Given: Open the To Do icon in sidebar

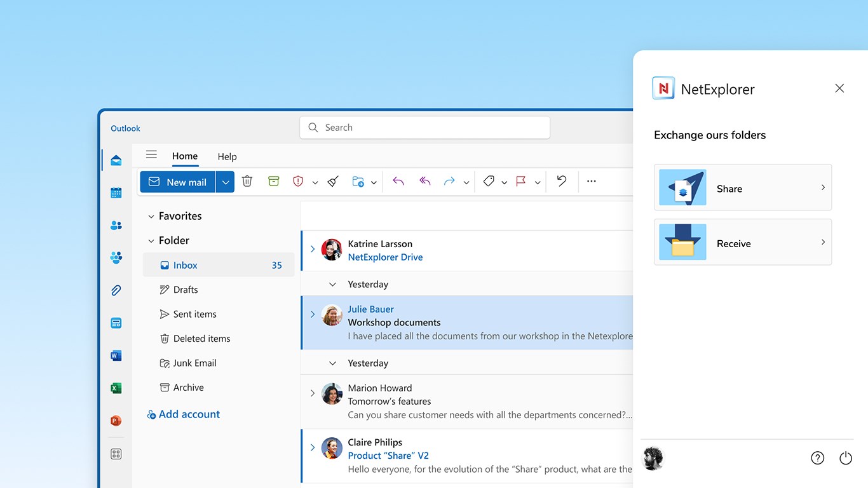Looking at the screenshot, I should (x=116, y=323).
